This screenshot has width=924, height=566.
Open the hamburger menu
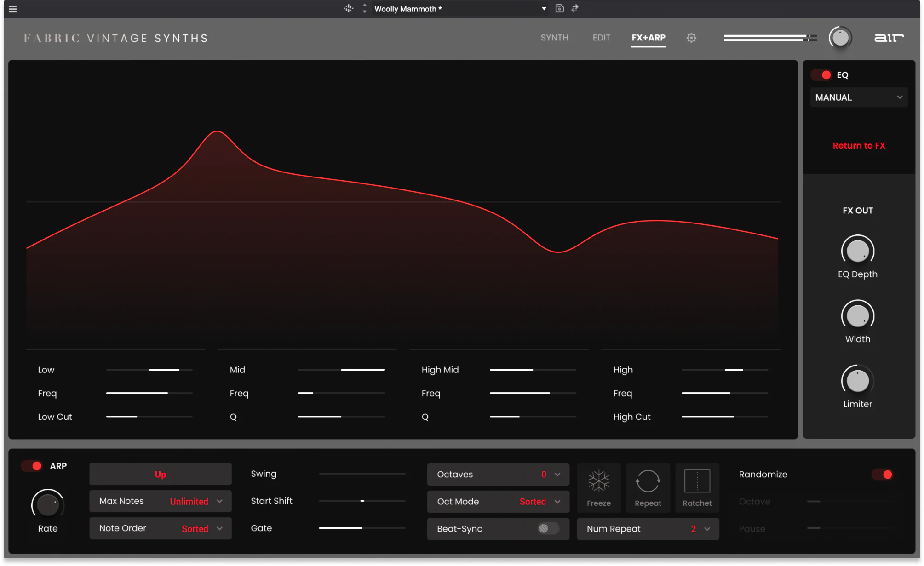pyautogui.click(x=12, y=9)
